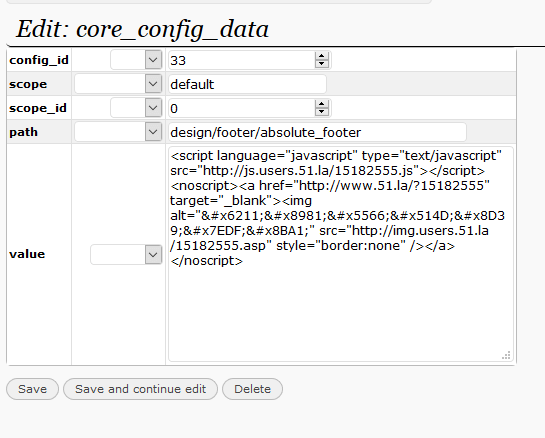Increment the scope_id value

pos(322,104)
